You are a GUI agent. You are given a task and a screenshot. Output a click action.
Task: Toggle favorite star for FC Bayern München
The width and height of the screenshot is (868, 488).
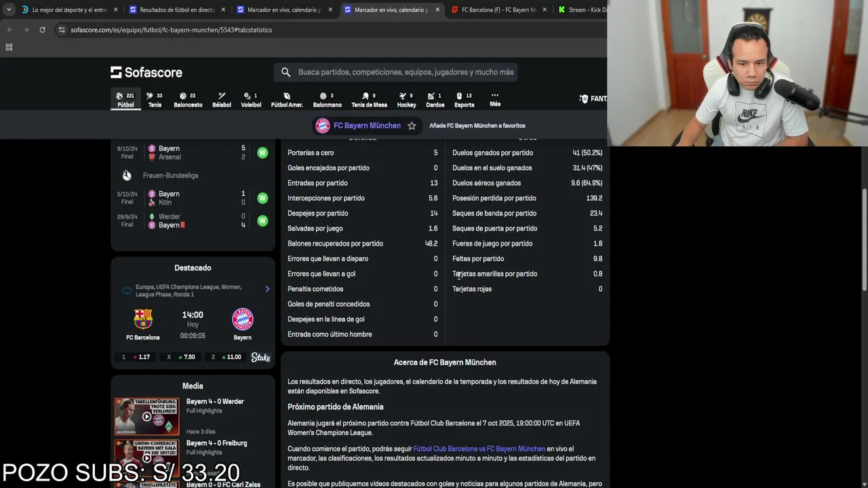click(x=412, y=125)
